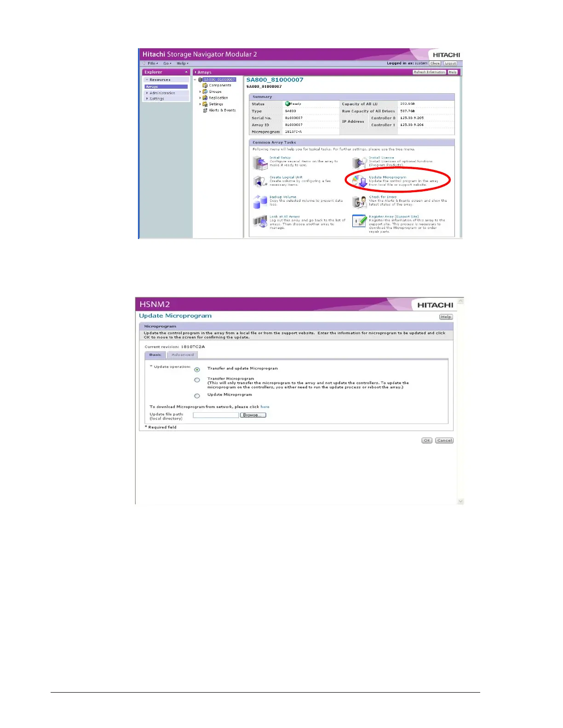Expand Settings in Explorer panel
This screenshot has width=563, height=728.
click(x=147, y=99)
